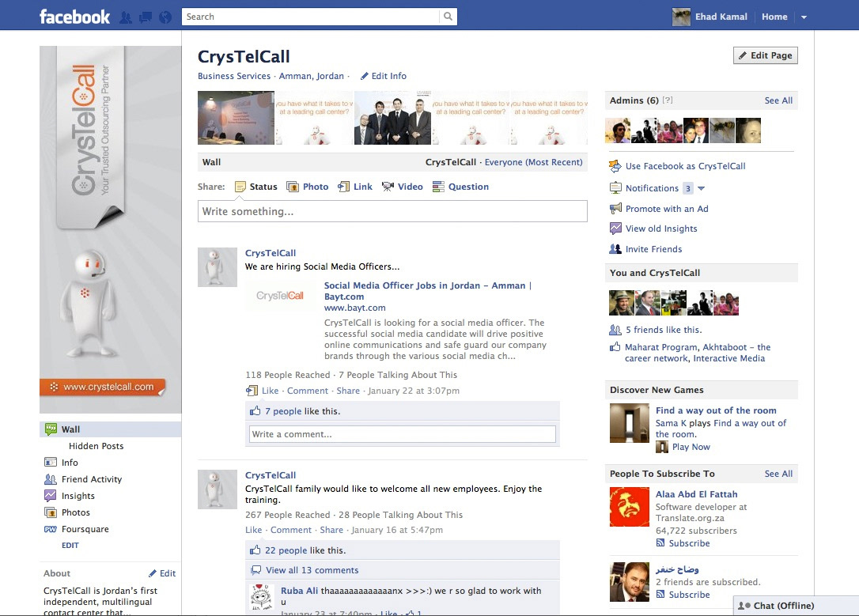Select Question share option

click(460, 187)
